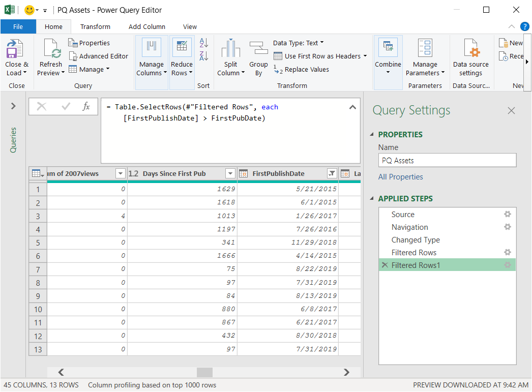Viewport: 532px width, 392px height.
Task: Collapse the formula bar chevron
Action: pos(352,107)
